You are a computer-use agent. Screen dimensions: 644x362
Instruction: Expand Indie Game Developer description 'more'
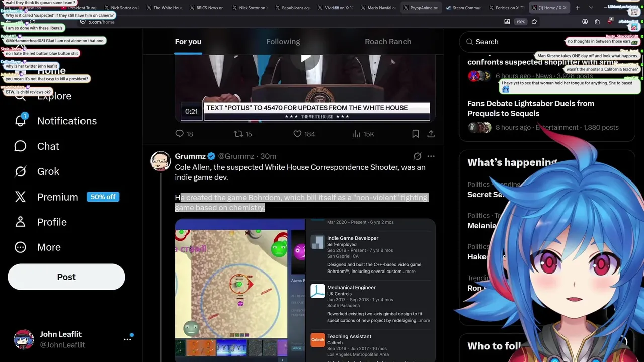pos(410,271)
